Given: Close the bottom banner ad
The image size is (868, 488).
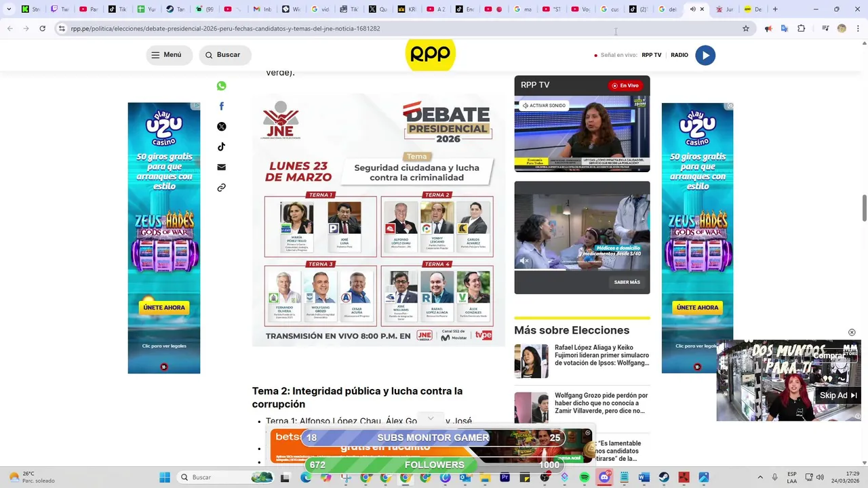Looking at the screenshot, I should pos(588,432).
